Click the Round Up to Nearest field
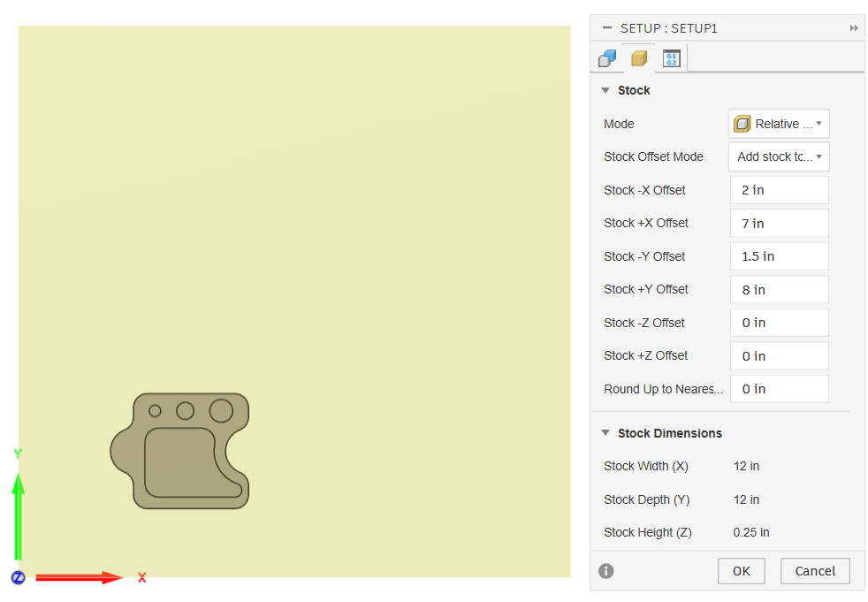The width and height of the screenshot is (868, 602). pos(780,389)
